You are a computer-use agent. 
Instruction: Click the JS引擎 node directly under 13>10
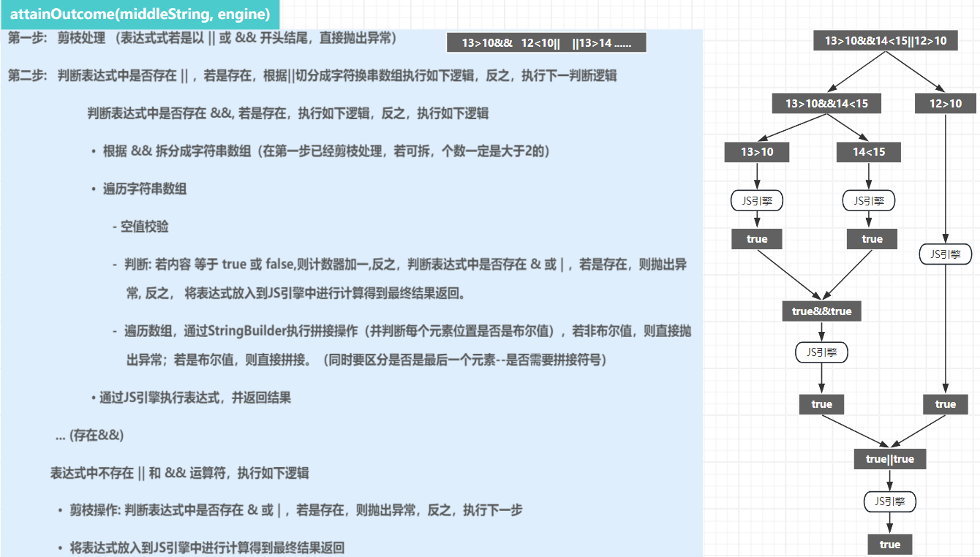[x=757, y=200]
